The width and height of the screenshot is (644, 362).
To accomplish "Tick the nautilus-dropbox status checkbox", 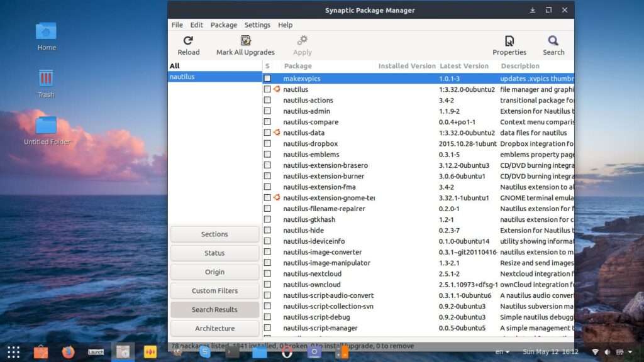I will click(267, 143).
